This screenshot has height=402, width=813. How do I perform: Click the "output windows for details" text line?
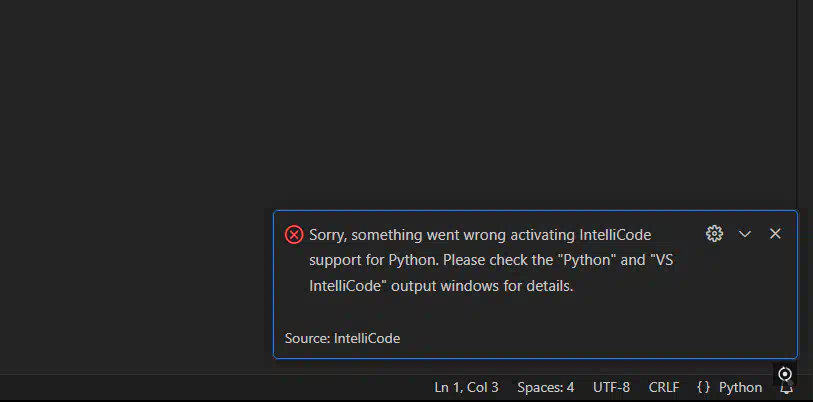click(x=441, y=286)
